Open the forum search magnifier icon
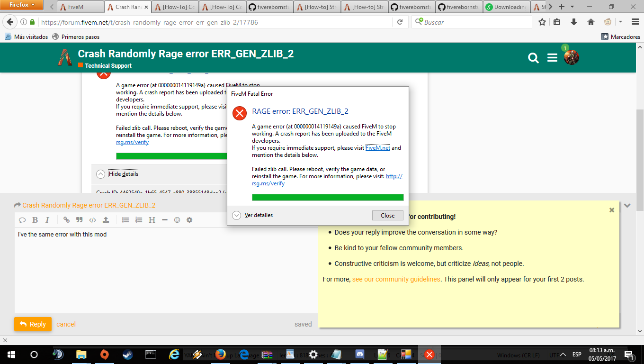Viewport: 644px width, 364px height. (534, 58)
